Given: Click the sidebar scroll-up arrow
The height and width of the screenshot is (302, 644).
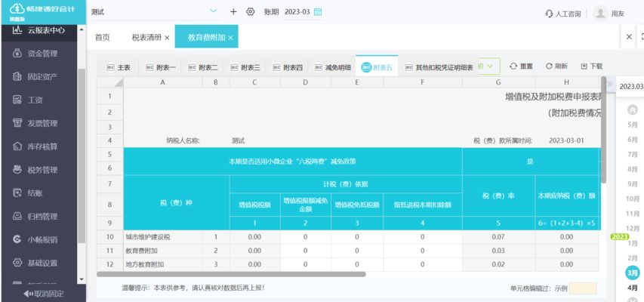Looking at the screenshot, I should [81, 29].
